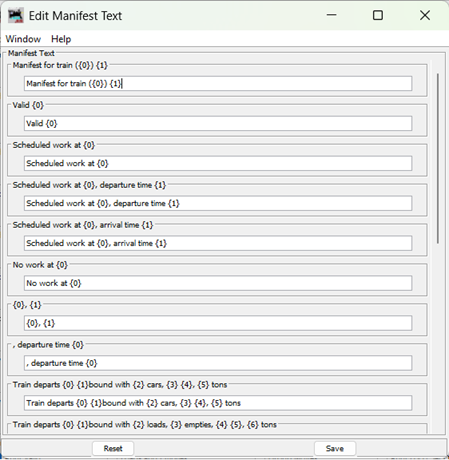The height and width of the screenshot is (460, 449).
Task: Focus the ', departure time {0}' field
Action: 218,363
